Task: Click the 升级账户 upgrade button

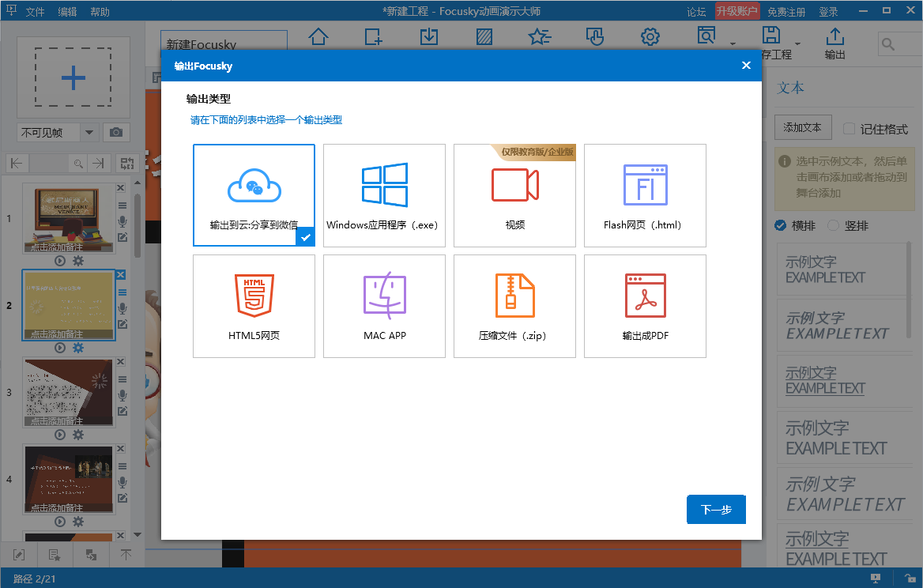Action: [x=737, y=11]
